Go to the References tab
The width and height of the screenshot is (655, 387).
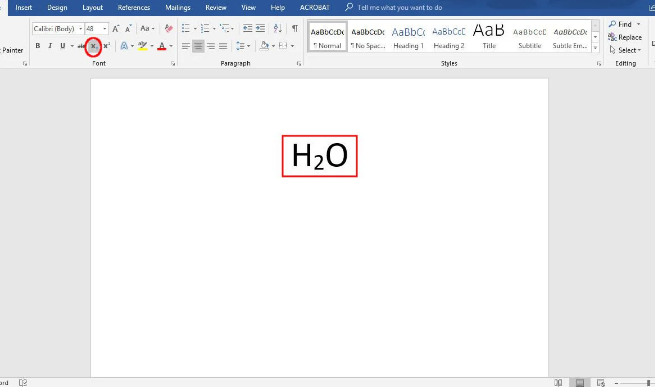point(134,8)
